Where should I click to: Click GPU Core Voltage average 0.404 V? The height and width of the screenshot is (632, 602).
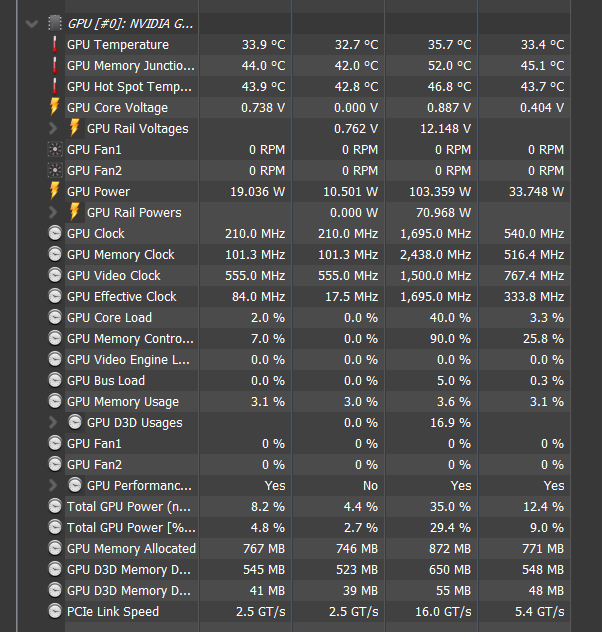click(x=542, y=108)
